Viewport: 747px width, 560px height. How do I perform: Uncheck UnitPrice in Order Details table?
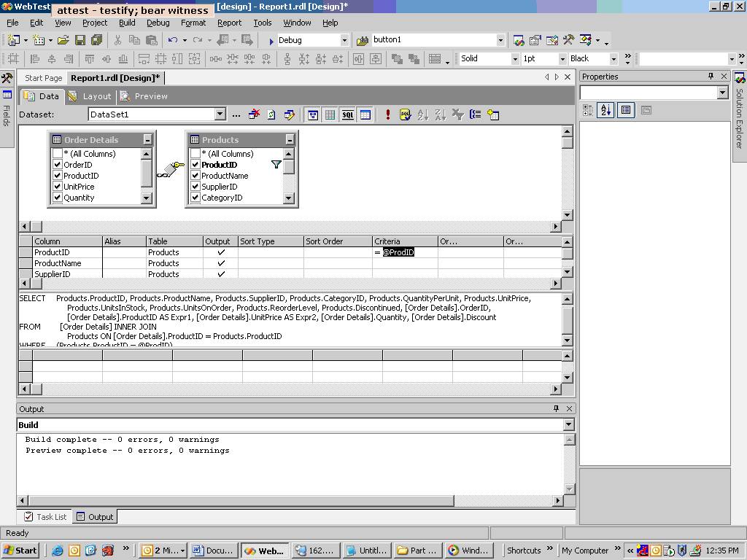click(x=57, y=187)
